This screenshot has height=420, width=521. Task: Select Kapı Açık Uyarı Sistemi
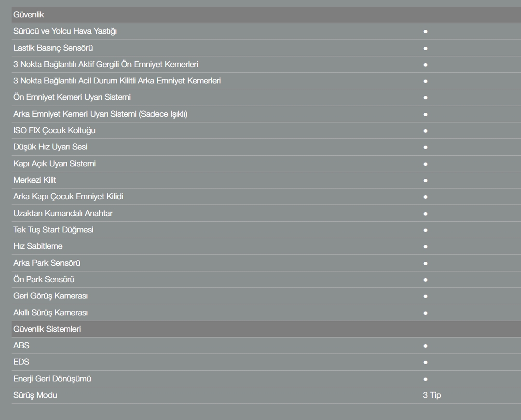[55, 163]
